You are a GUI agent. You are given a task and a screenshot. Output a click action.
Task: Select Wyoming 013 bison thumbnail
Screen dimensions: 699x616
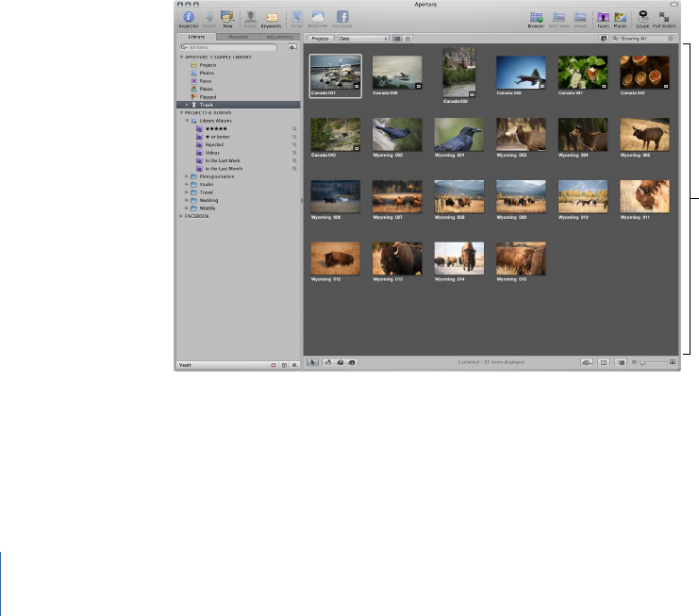[x=397, y=259]
